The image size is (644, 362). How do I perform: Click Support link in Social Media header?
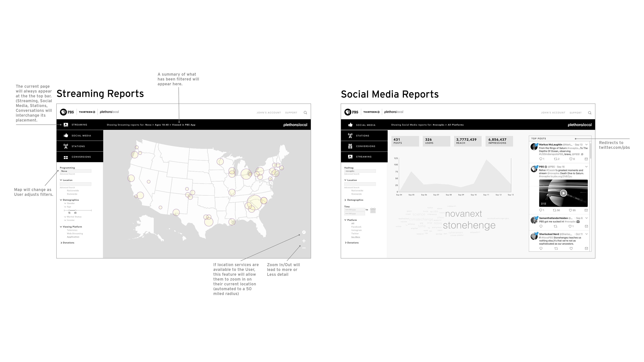coord(576,113)
